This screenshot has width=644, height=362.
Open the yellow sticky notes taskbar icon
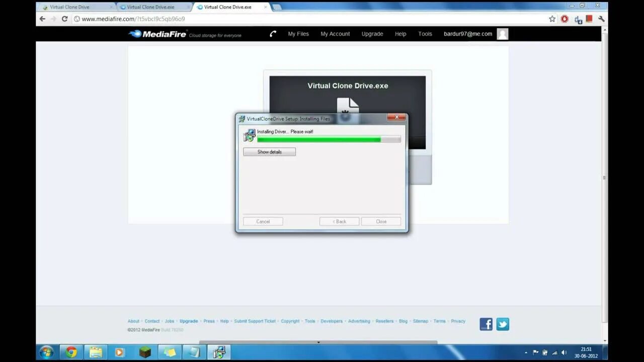[170, 352]
